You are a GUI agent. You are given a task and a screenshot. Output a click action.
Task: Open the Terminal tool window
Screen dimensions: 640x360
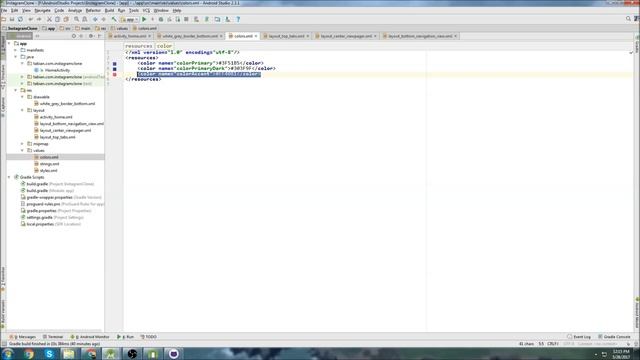(x=53, y=337)
